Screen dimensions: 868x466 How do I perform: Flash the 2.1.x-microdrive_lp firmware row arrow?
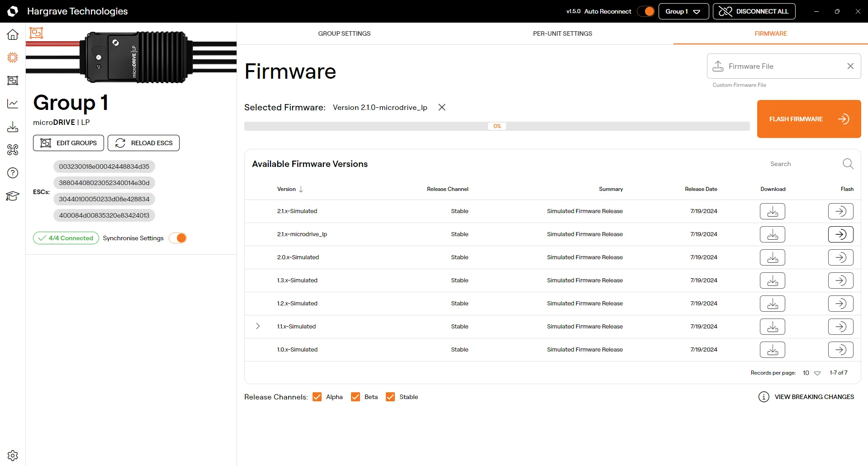point(840,234)
